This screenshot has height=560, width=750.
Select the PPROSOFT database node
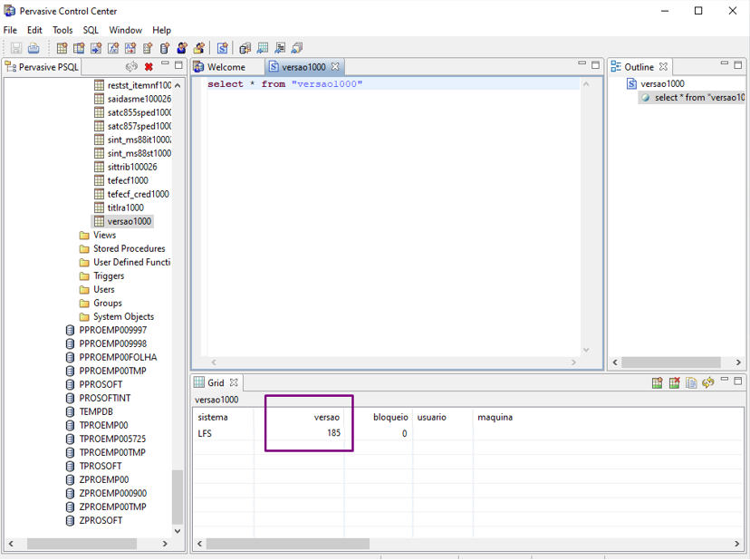click(94, 384)
